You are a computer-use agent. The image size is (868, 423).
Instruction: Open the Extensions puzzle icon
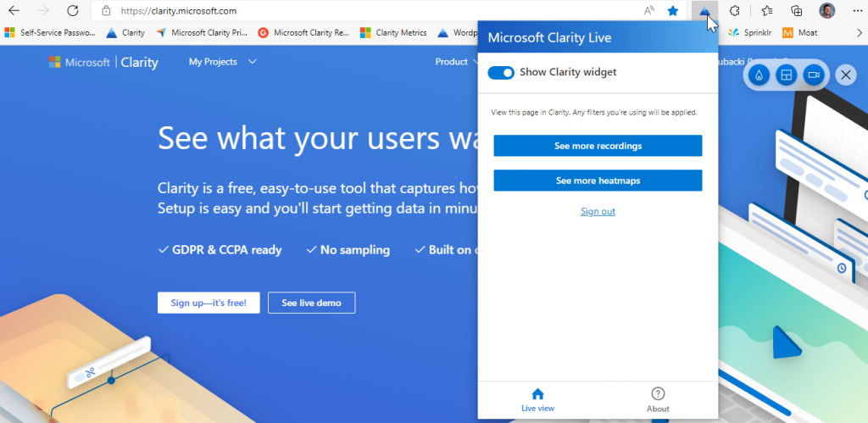tap(735, 10)
